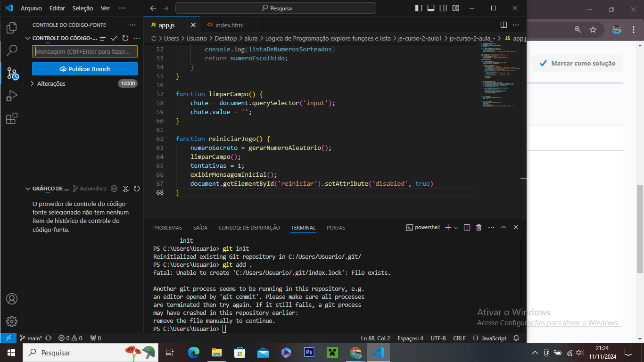Close the terminal panel
This screenshot has width=644, height=362.
tap(516, 227)
